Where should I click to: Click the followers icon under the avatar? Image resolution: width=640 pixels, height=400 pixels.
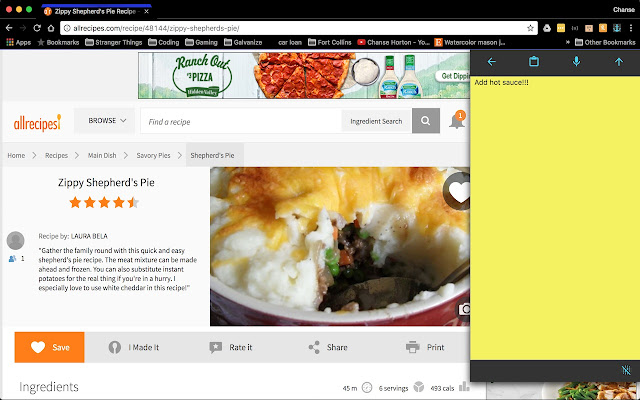pos(12,258)
